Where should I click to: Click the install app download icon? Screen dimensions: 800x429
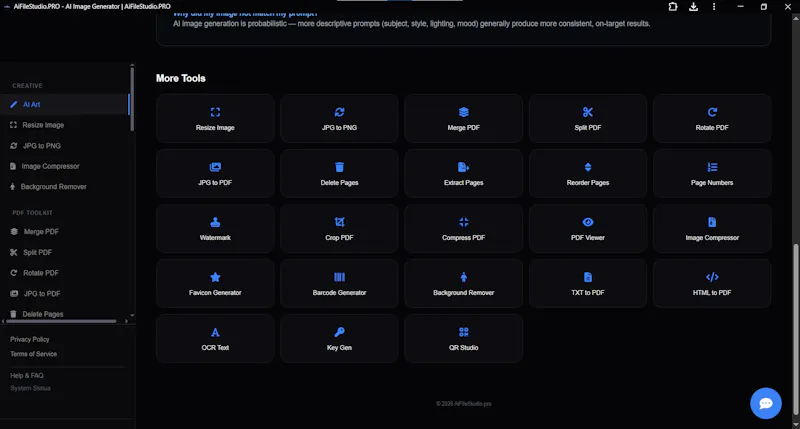[693, 7]
